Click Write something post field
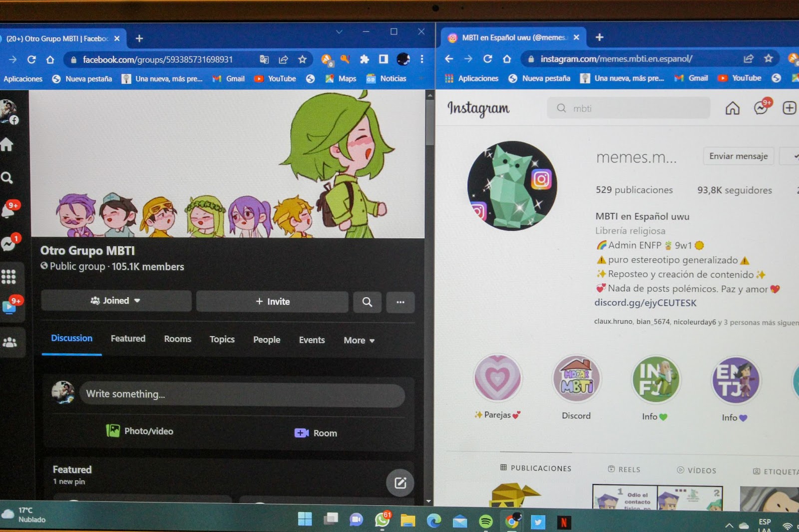Viewport: 799px width, 532px height. point(242,394)
